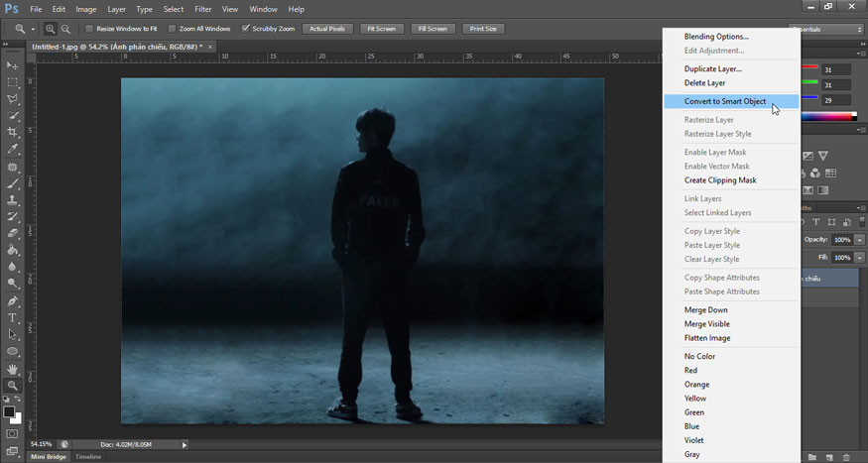
Task: Select the Hand tool
Action: coord(12,369)
